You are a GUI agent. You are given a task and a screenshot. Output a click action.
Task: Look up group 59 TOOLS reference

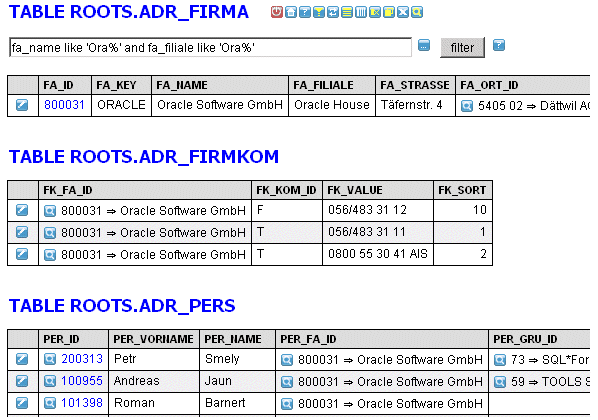[500, 381]
